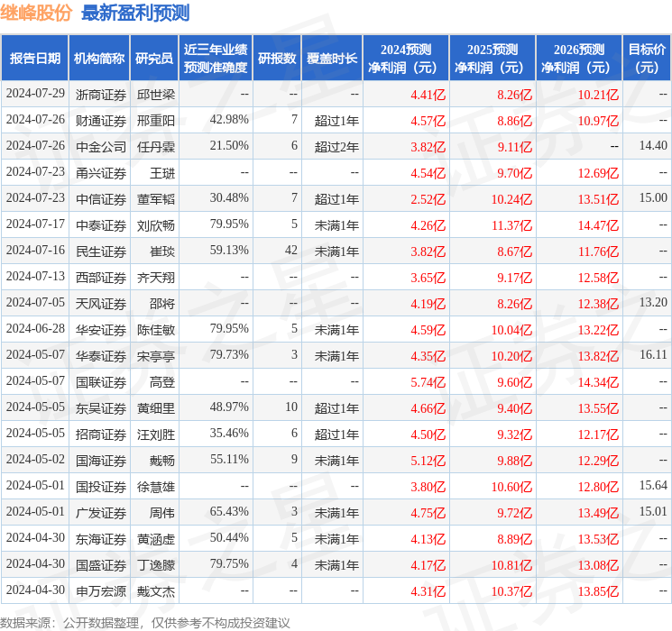
Task: Click 东吴证券 institution cell
Action: [x=101, y=407]
